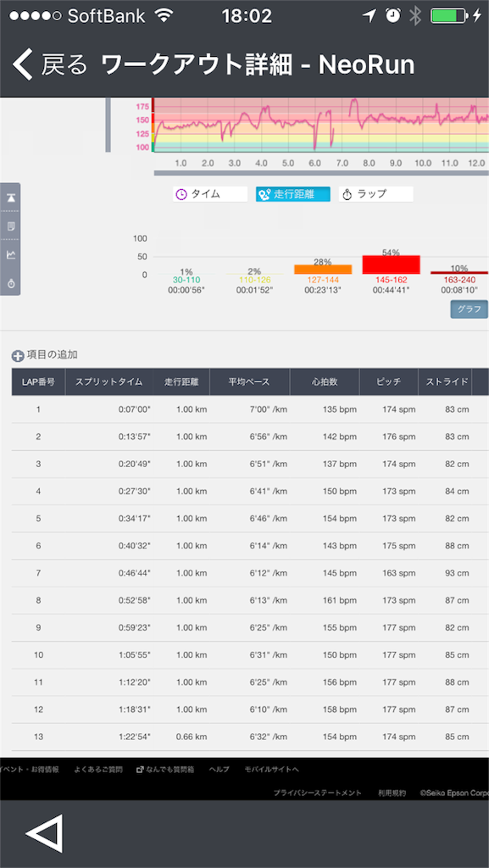The image size is (489, 868).
Task: Switch chart axis to ラップ
Action: click(x=375, y=194)
